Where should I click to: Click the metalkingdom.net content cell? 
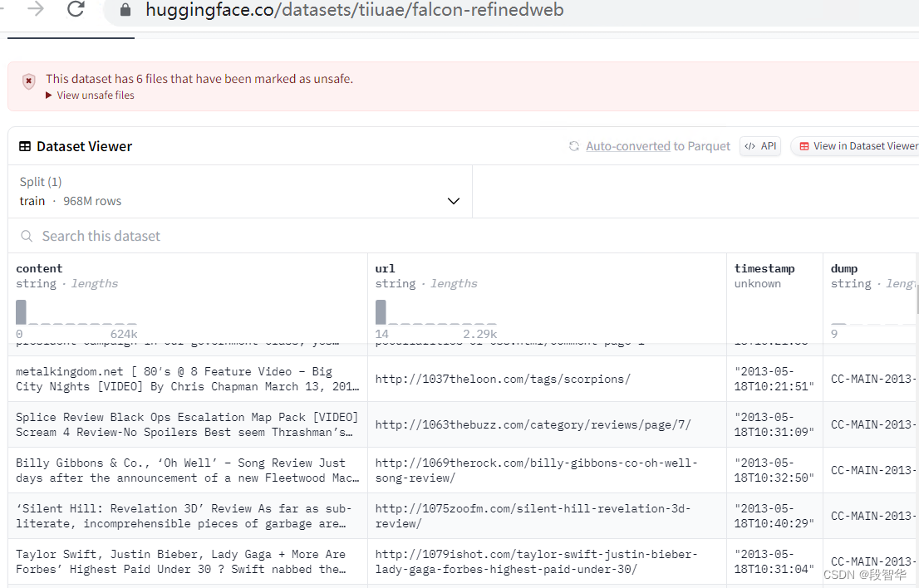click(188, 379)
